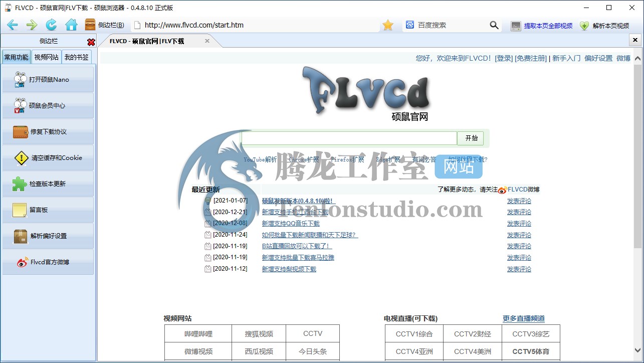The width and height of the screenshot is (644, 363).
Task: Click the YouTube解析 link
Action: (260, 159)
